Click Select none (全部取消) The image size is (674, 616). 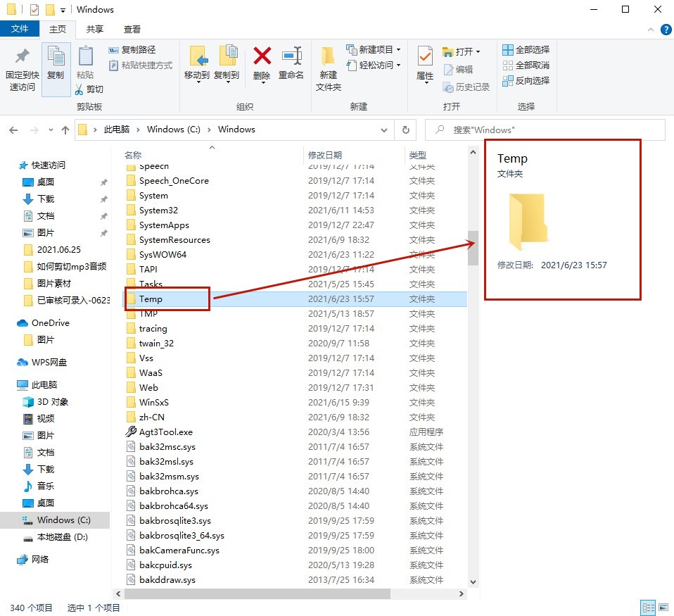pyautogui.click(x=526, y=65)
